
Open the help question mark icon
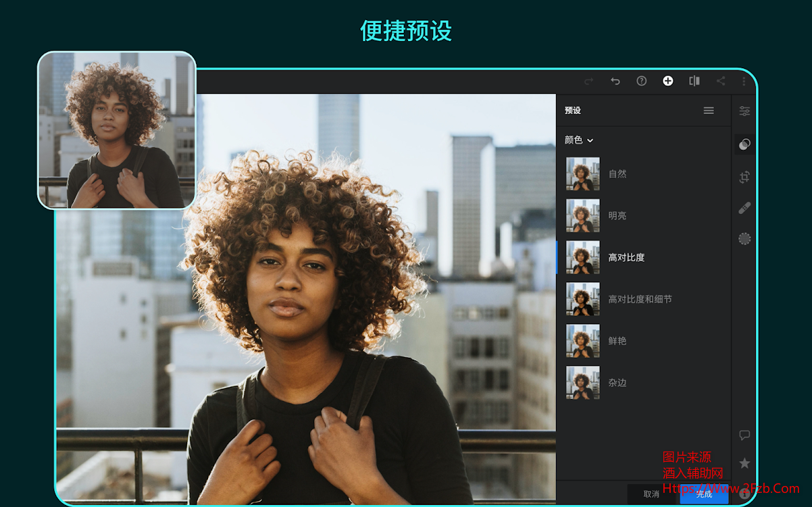click(642, 81)
